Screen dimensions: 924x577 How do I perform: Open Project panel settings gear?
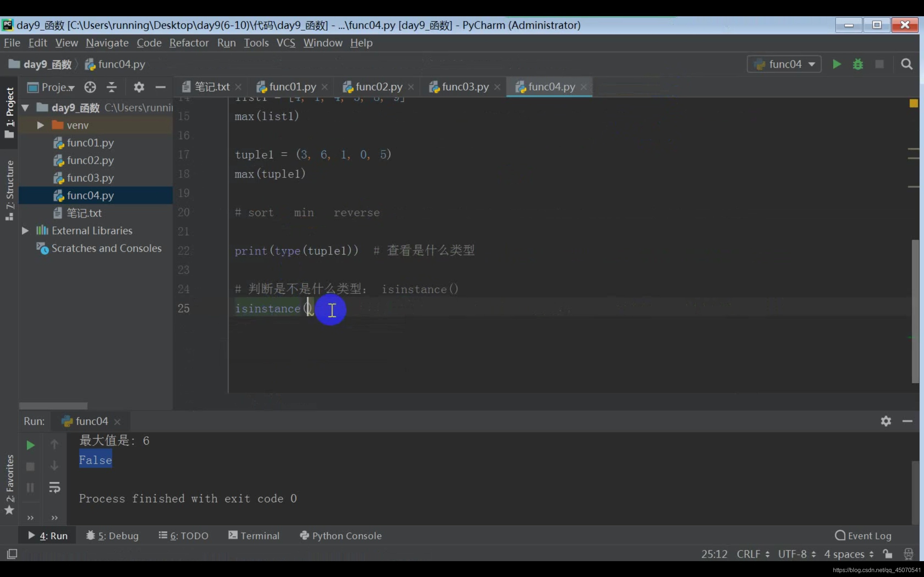tap(139, 87)
